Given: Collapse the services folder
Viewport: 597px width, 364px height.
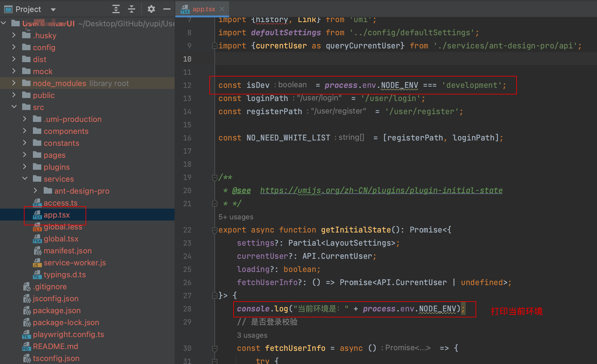Looking at the screenshot, I should 25,179.
